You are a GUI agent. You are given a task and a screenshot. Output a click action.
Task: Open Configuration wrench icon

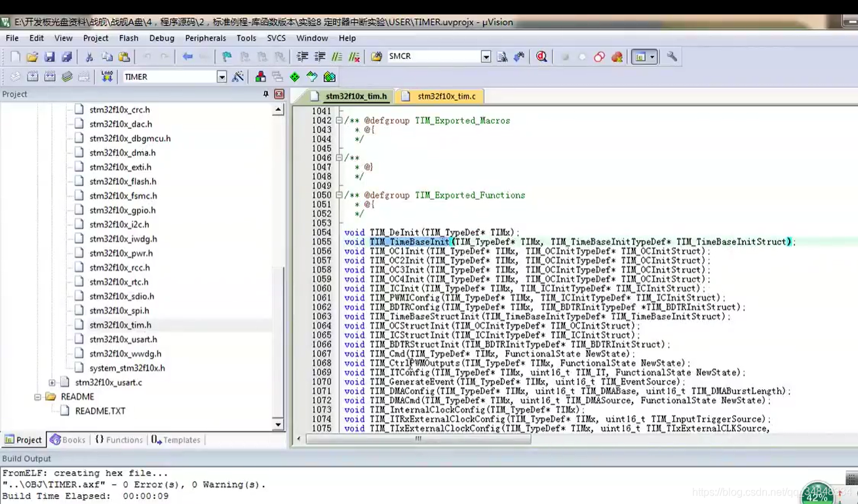point(672,57)
